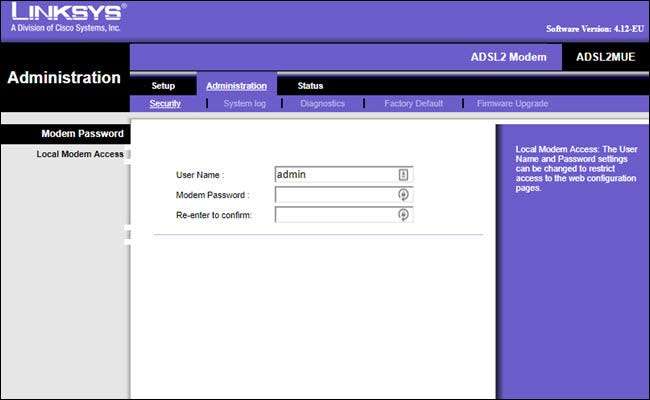
Task: Focus the Modem Password input field
Action: [x=344, y=194]
